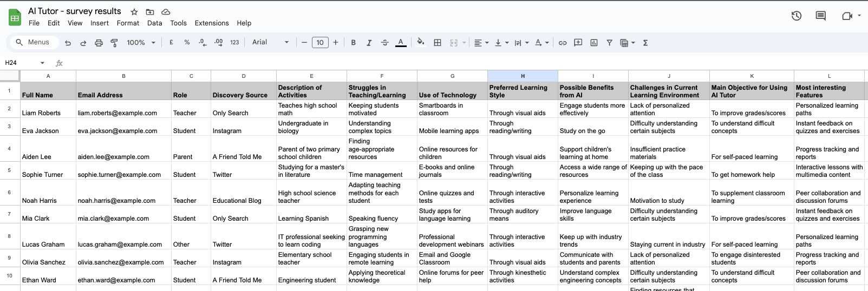Toggle bold formatting

(354, 43)
